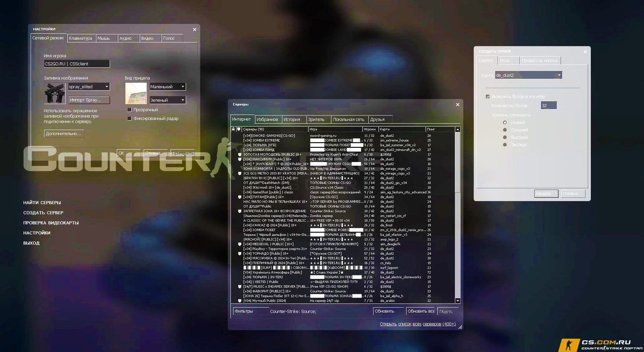Click the Имя игрока name field

77,64
